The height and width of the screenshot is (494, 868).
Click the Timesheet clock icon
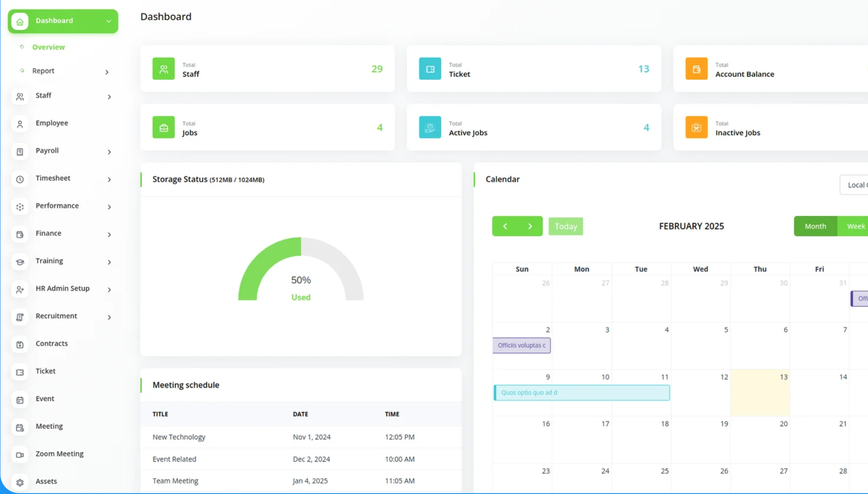[x=20, y=179]
